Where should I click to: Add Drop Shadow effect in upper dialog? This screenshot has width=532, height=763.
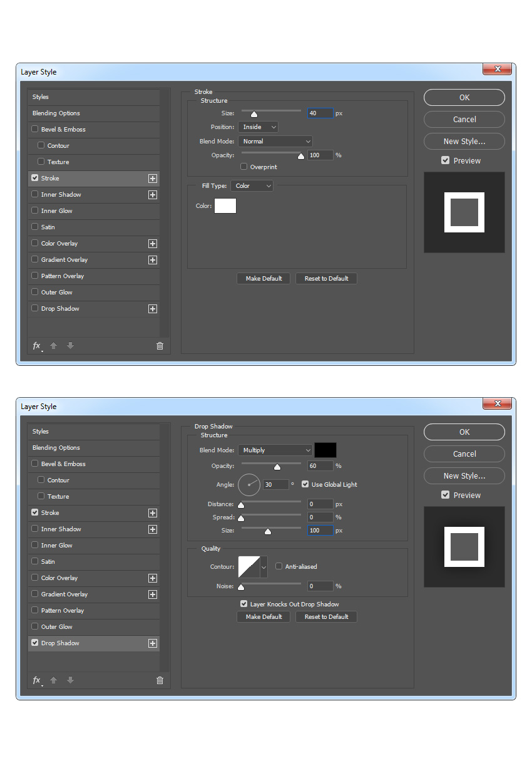152,309
